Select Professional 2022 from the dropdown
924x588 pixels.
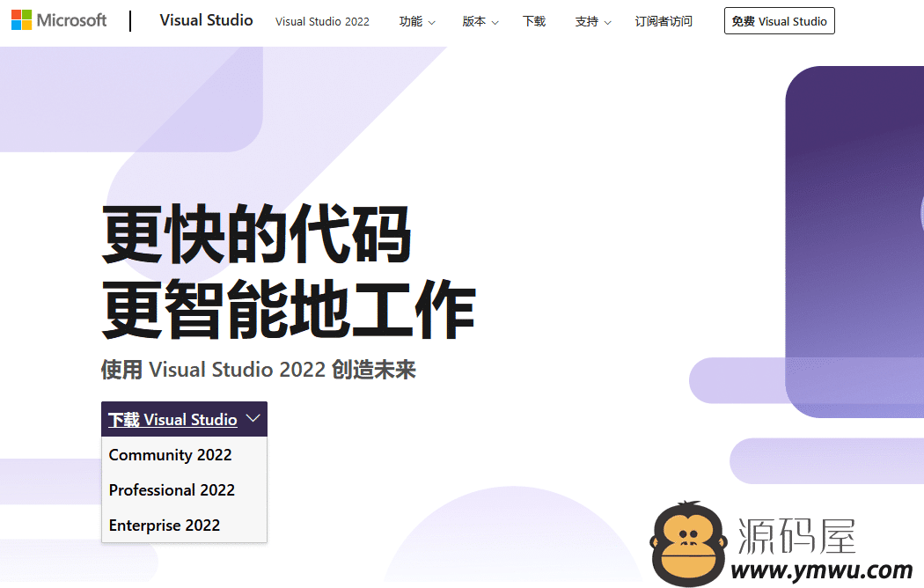pyautogui.click(x=184, y=490)
